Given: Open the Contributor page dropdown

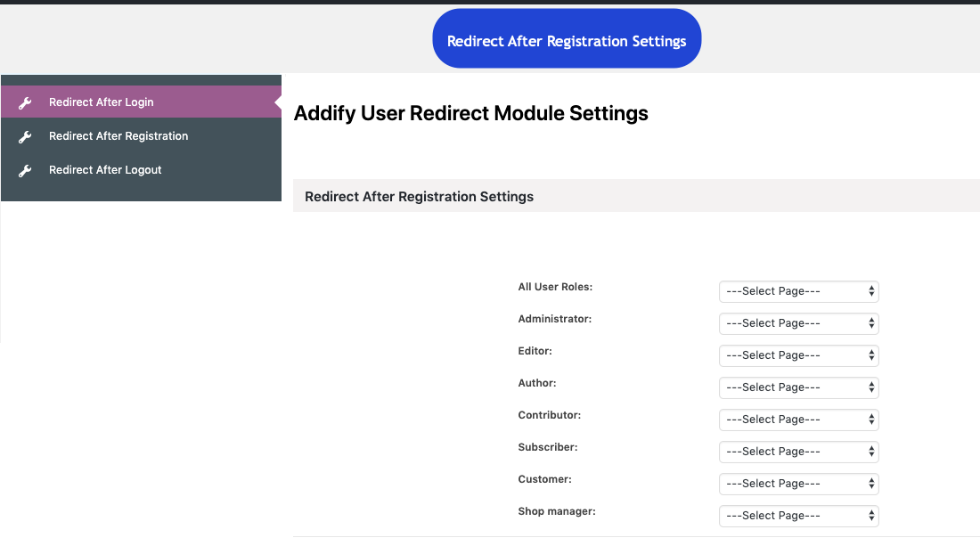Looking at the screenshot, I should (798, 420).
